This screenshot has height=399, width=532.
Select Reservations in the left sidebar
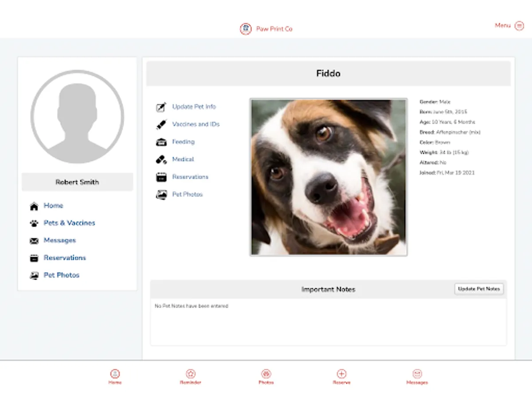[65, 258]
